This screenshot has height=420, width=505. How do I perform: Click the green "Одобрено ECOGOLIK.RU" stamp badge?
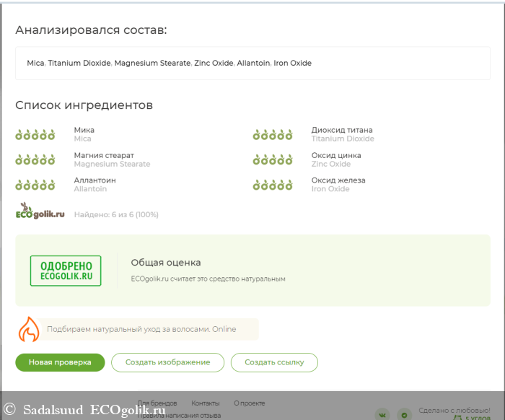pyautogui.click(x=66, y=271)
